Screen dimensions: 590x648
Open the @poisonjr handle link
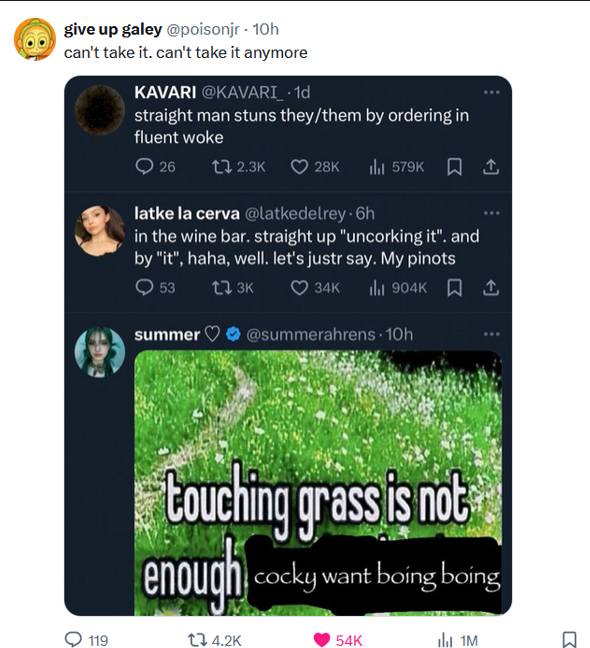[203, 29]
